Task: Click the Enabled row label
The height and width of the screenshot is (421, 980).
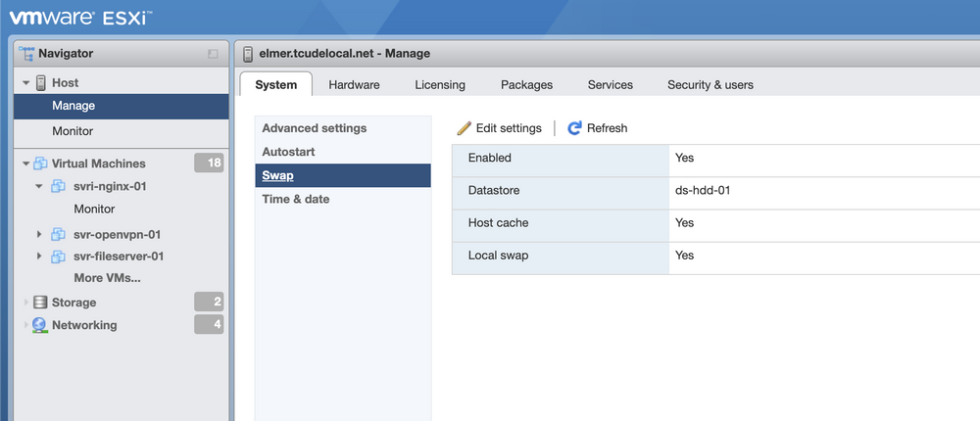Action: pos(490,158)
